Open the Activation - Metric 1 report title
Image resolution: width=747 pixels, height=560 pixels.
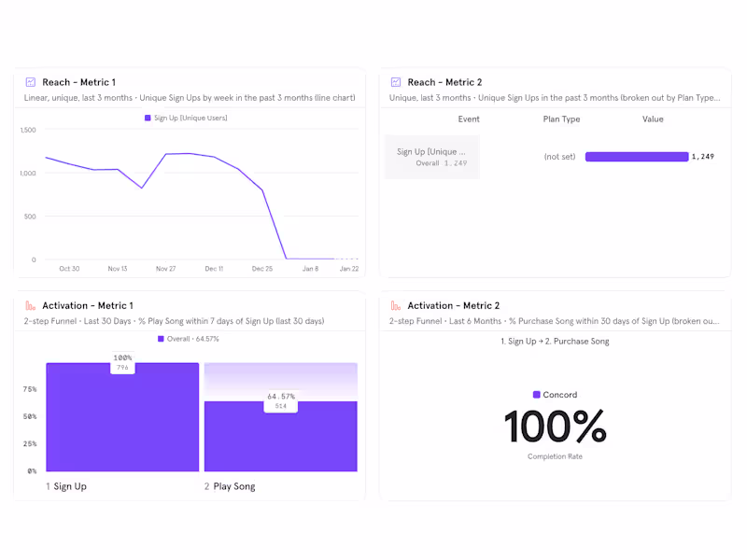[x=87, y=305]
